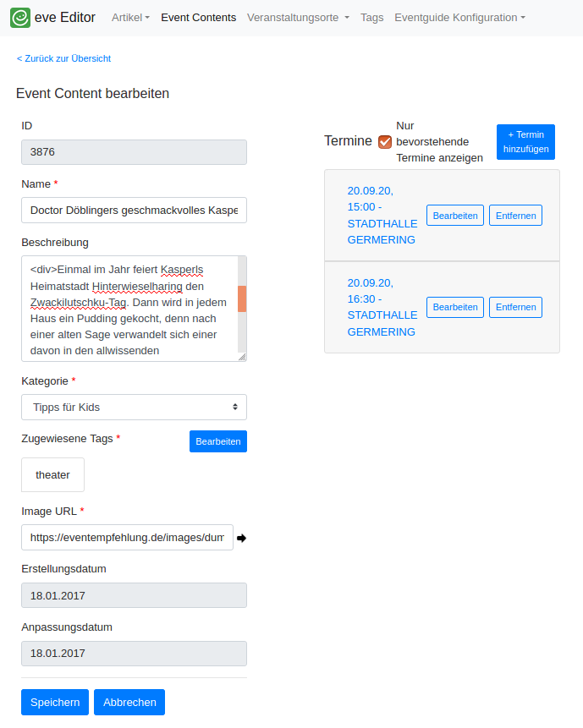The height and width of the screenshot is (728, 583).
Task: Click the arrow icon next to Image URL
Action: coord(241,538)
